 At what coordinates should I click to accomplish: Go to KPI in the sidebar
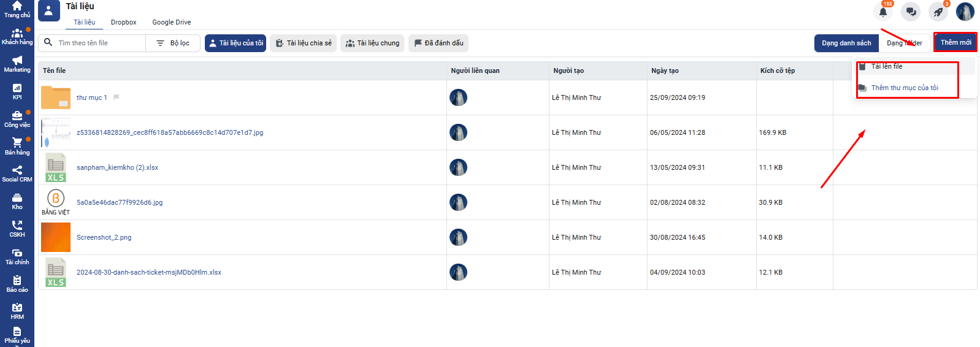point(17,91)
